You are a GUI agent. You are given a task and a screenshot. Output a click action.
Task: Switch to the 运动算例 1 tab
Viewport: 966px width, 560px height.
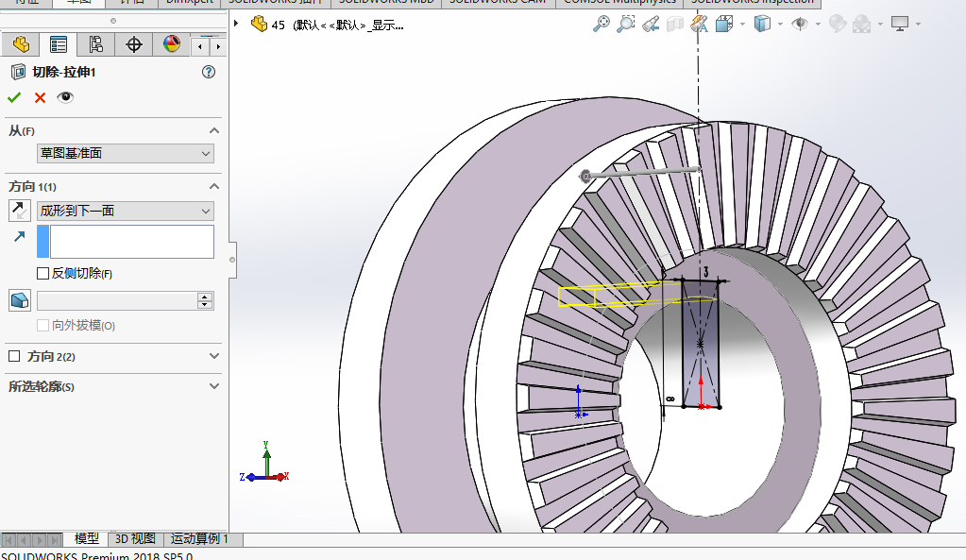199,539
